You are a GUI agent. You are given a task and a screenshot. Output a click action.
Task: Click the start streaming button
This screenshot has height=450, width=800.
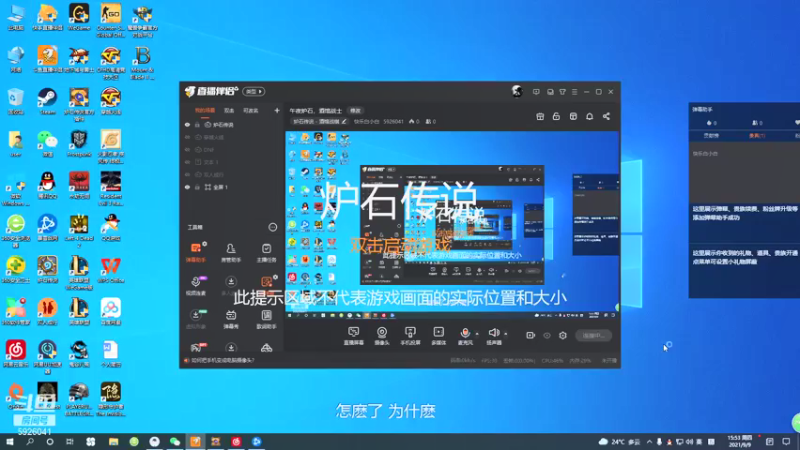(593, 335)
